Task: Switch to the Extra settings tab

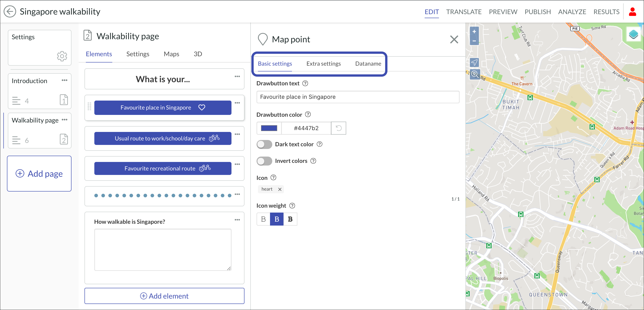Action: (324, 64)
